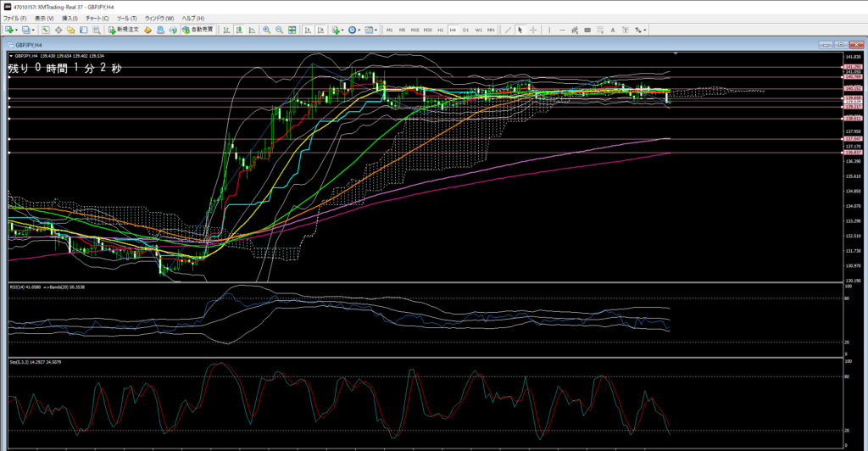
Task: Switch timeframe to M1
Action: (389, 30)
